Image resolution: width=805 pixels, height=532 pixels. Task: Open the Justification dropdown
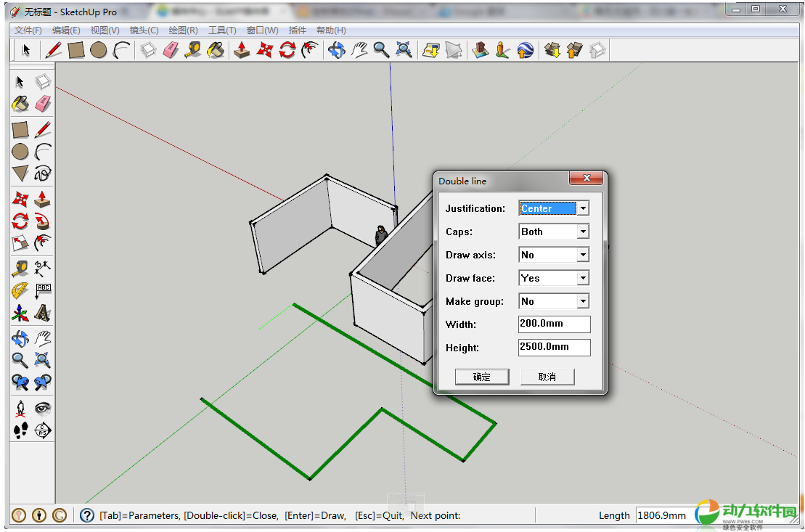coord(582,209)
